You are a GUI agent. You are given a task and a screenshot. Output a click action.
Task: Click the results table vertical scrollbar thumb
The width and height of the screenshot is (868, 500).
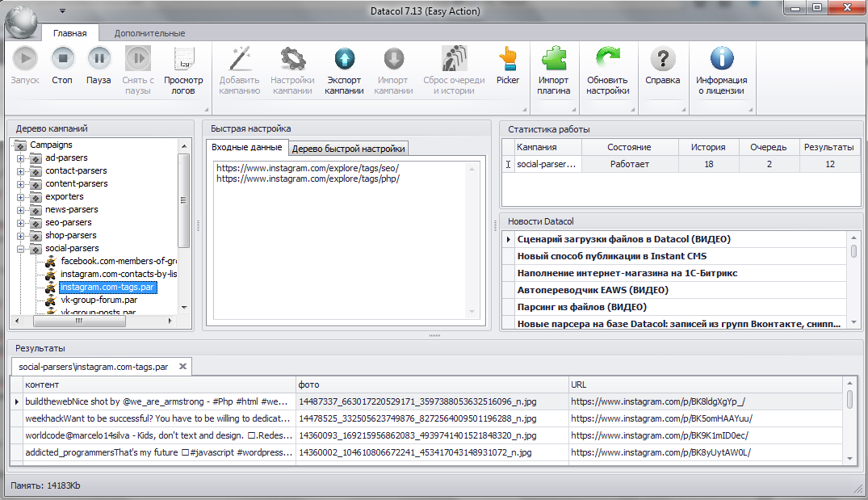point(849,399)
